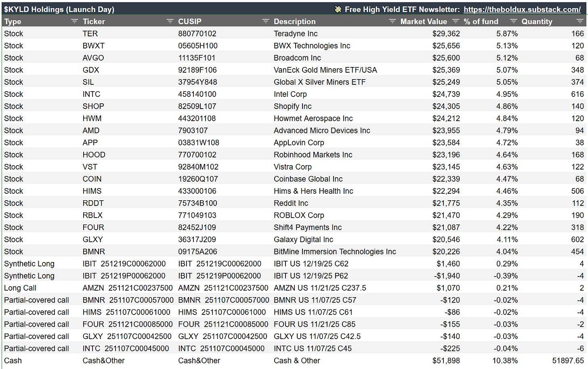The image size is (588, 369).
Task: Open the Ticker column filter dropdown
Action: [170, 21]
